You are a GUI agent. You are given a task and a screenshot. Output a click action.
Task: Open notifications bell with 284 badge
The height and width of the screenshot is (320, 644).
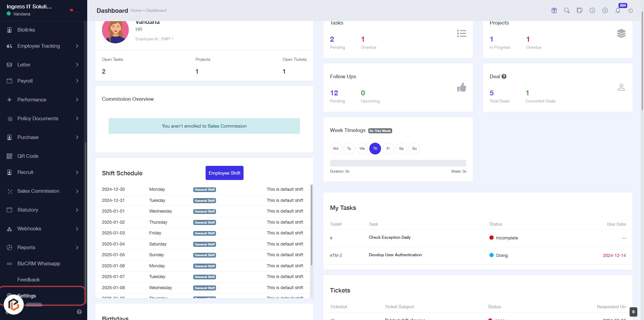pyautogui.click(x=618, y=10)
